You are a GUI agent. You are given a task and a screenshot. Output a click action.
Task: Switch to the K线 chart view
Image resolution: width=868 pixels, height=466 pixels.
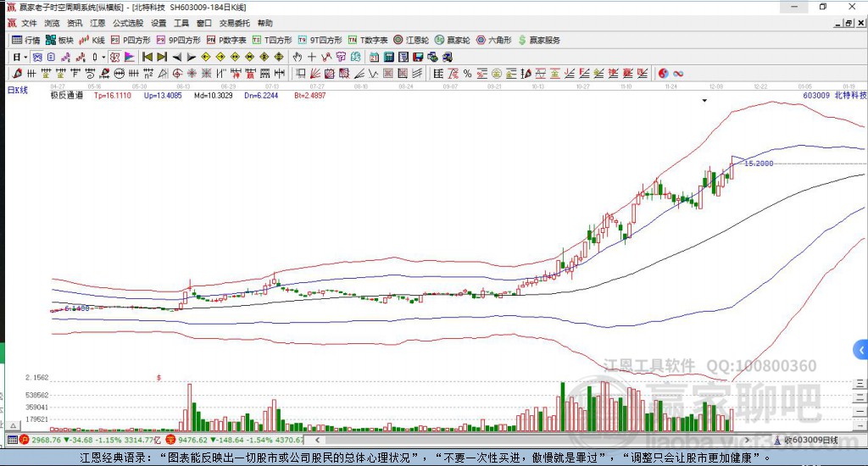pos(92,40)
